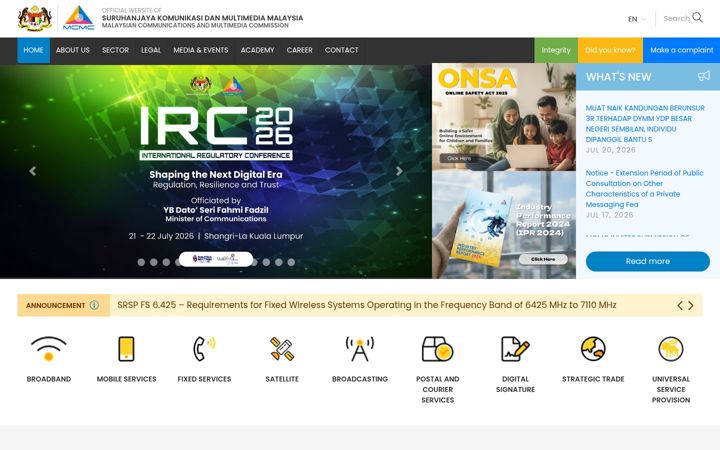
Task: Click the Did you know? button
Action: (610, 50)
